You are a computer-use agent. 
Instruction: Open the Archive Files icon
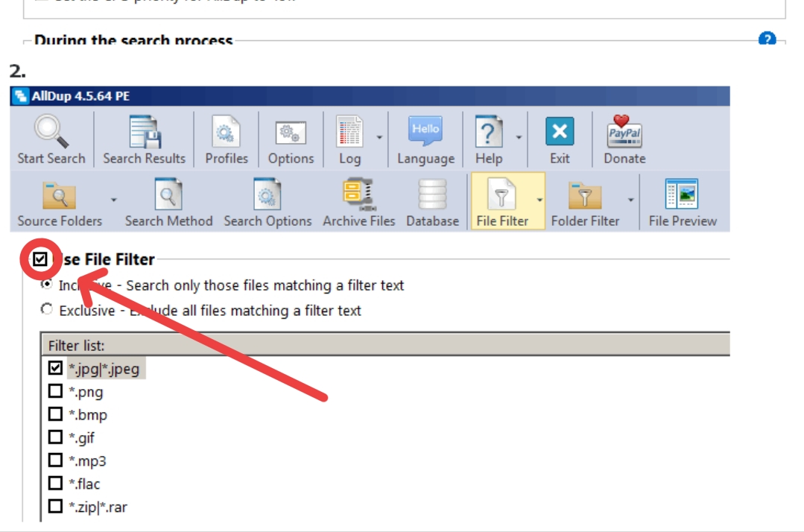358,195
